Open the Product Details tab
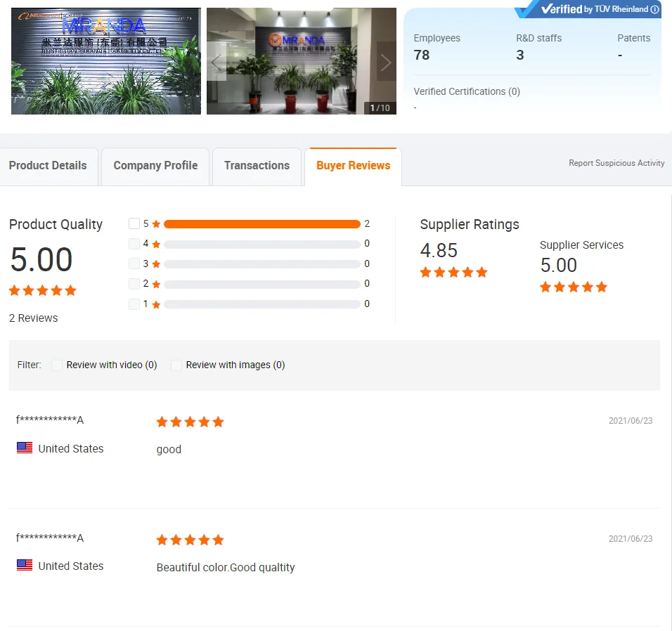Screen dimensions: 672x631 (48, 167)
